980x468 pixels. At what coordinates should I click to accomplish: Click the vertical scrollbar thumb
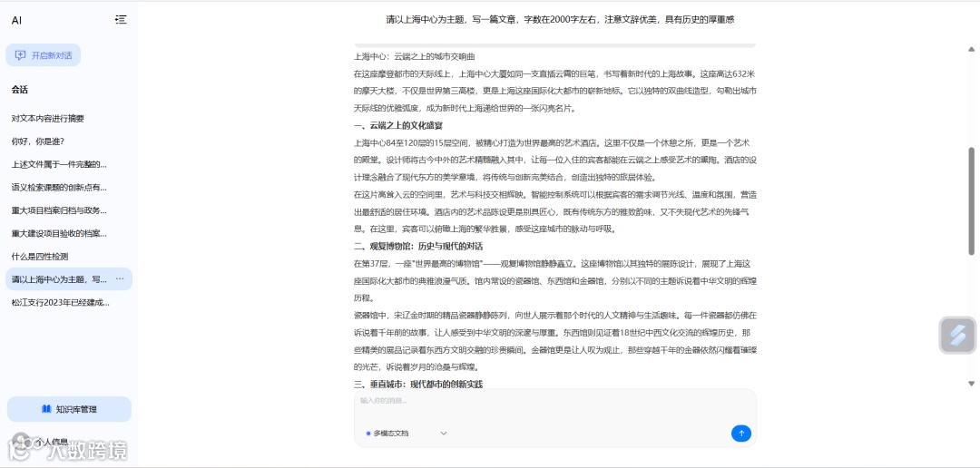[x=971, y=201]
